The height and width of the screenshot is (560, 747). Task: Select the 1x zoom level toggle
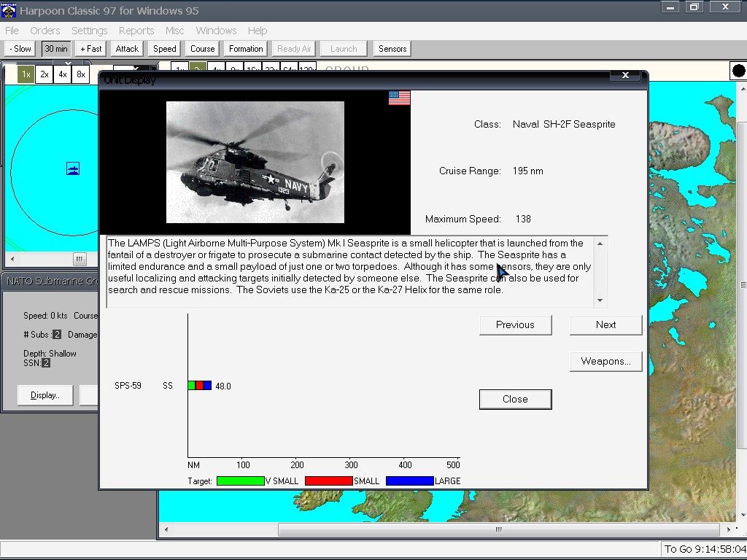(x=26, y=74)
